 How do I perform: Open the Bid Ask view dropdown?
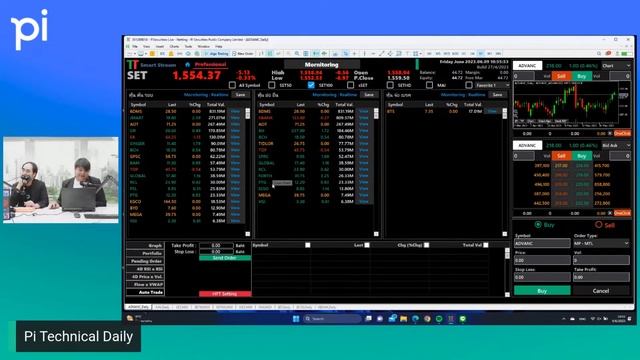(x=616, y=145)
